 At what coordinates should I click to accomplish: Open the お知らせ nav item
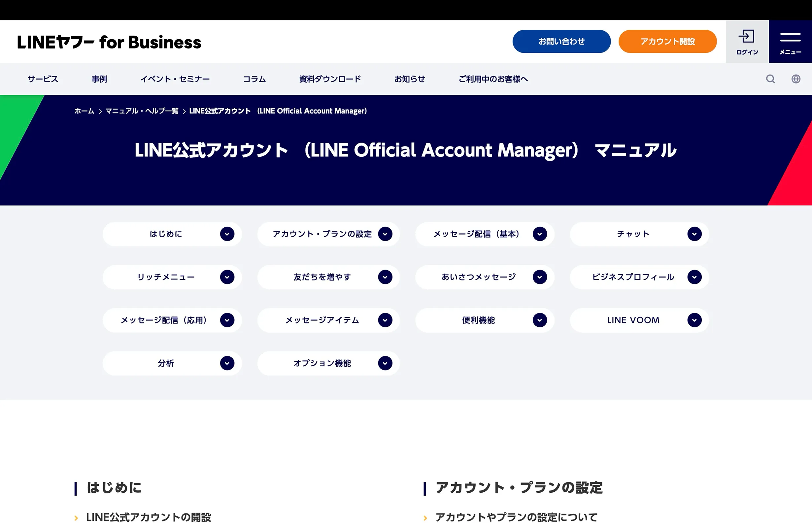(410, 79)
